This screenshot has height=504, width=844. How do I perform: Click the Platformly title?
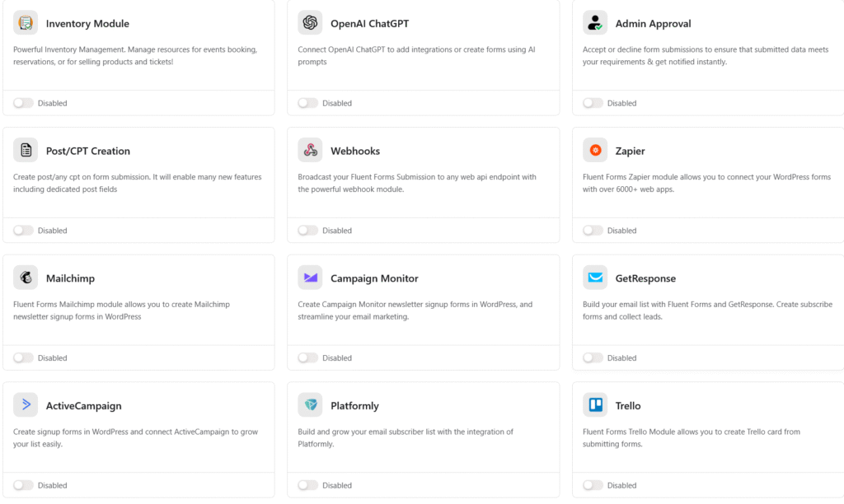354,406
